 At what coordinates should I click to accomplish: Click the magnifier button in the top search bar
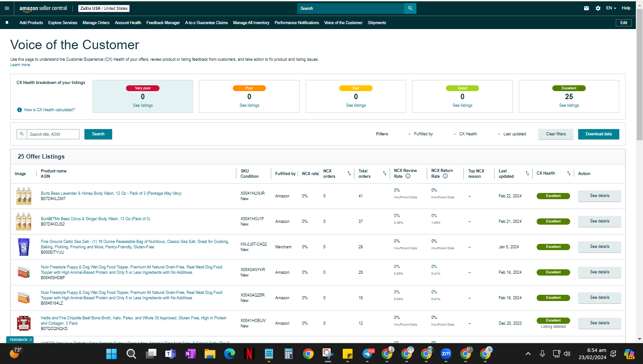(410, 8)
